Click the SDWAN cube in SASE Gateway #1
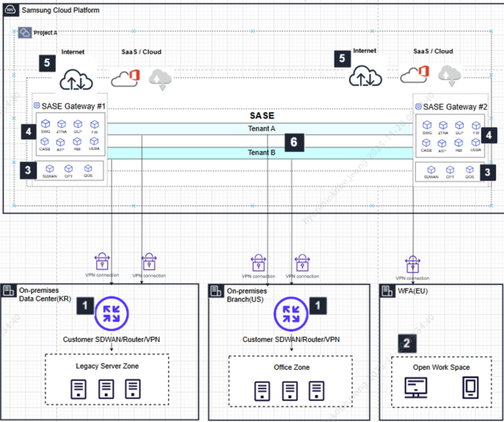 [49, 169]
